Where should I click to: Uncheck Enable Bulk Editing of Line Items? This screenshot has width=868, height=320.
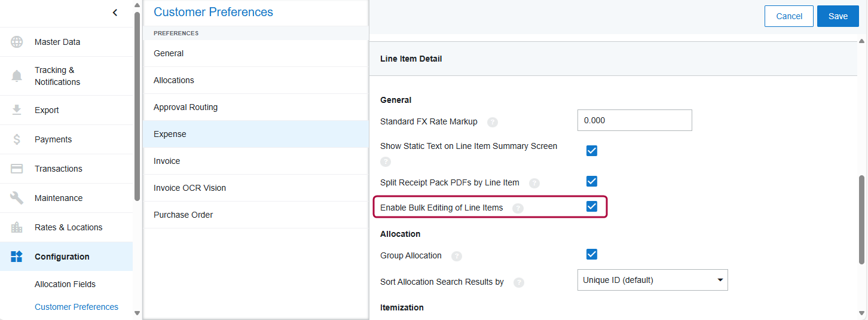[591, 206]
